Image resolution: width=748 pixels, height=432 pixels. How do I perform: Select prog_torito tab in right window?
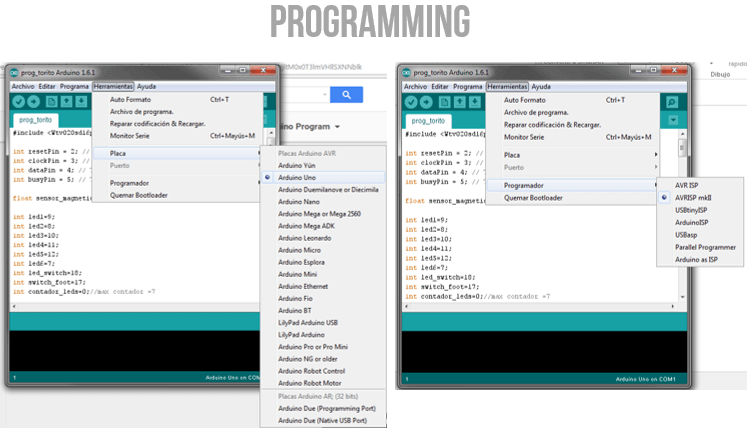428,121
